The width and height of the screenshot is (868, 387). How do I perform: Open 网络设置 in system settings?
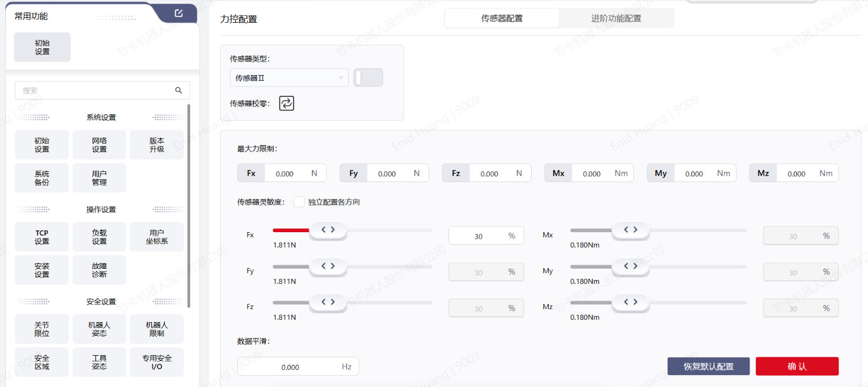99,145
